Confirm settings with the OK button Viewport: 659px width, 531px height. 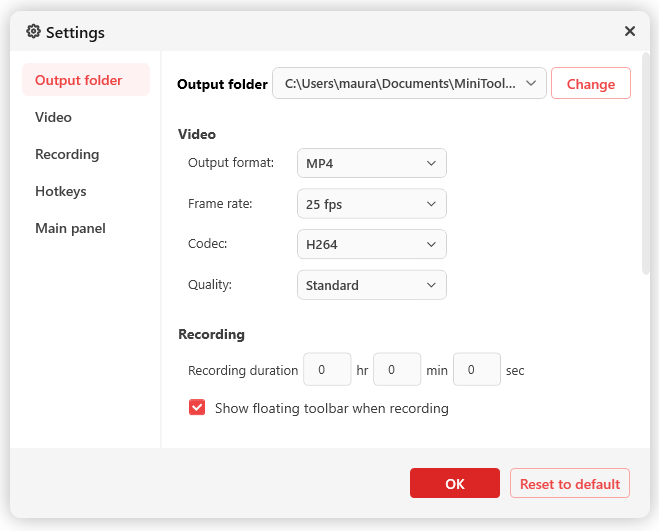455,483
